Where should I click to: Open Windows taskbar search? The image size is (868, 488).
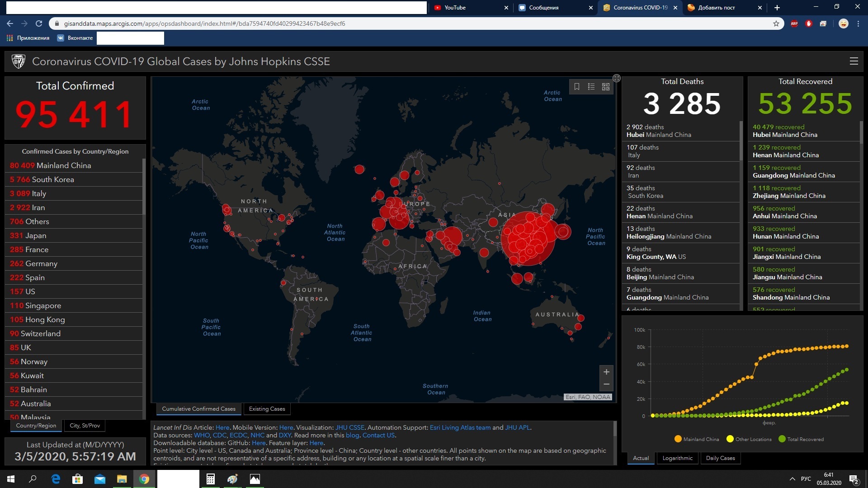(33, 479)
